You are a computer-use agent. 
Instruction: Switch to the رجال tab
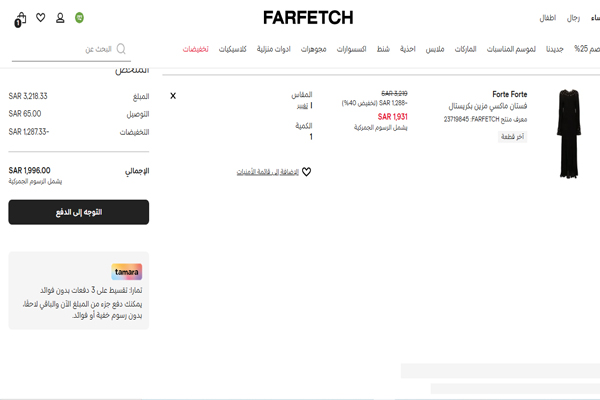point(573,18)
